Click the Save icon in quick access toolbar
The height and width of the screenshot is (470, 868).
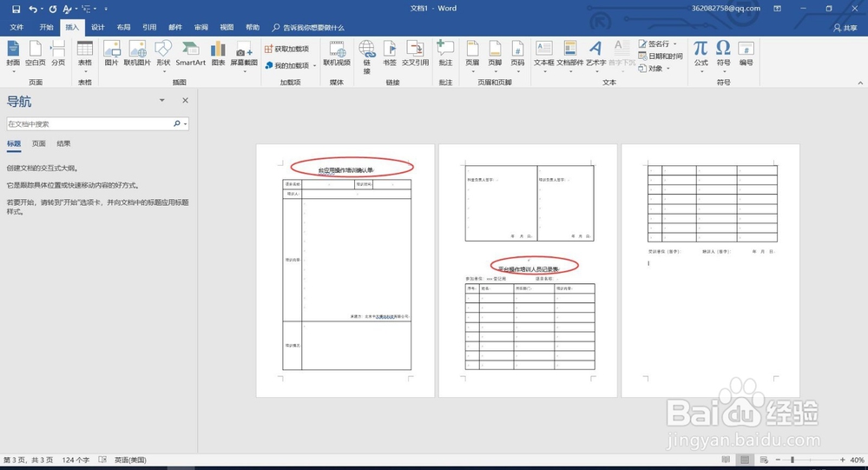(16, 9)
